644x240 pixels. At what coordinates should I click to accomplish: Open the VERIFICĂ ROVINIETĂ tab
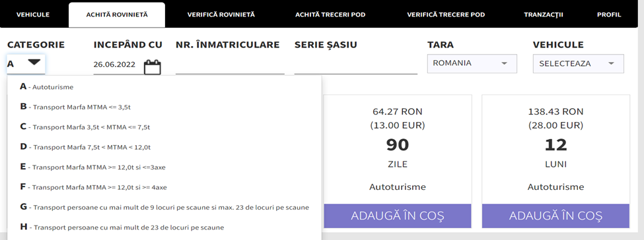(x=221, y=15)
